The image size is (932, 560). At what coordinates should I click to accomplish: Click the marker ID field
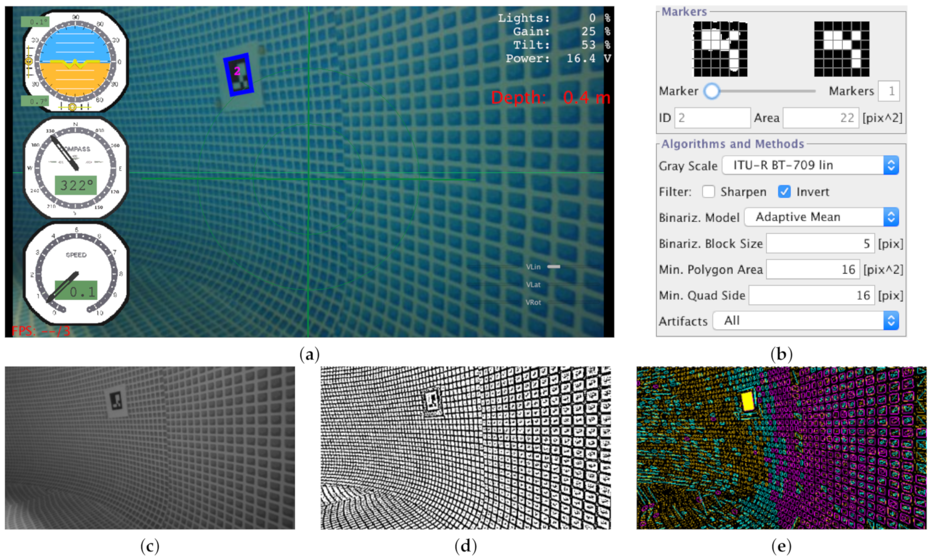712,118
